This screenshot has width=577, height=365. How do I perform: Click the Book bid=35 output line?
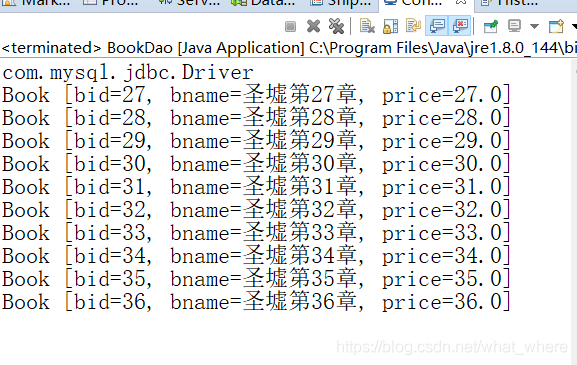point(256,279)
